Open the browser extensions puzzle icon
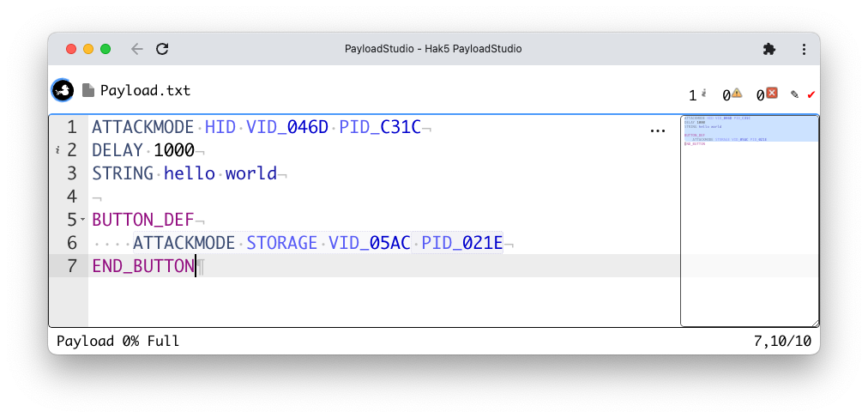Screen dimensions: 868x418 pyautogui.click(x=769, y=49)
